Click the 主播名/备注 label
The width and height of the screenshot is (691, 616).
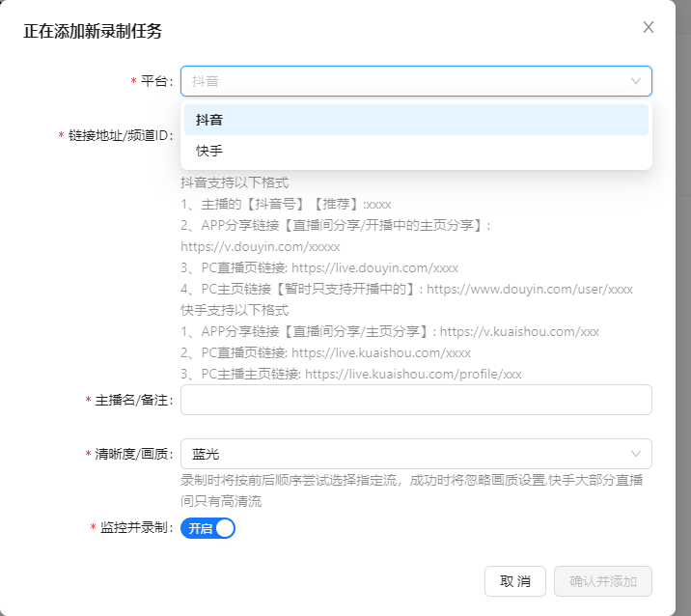coord(133,400)
